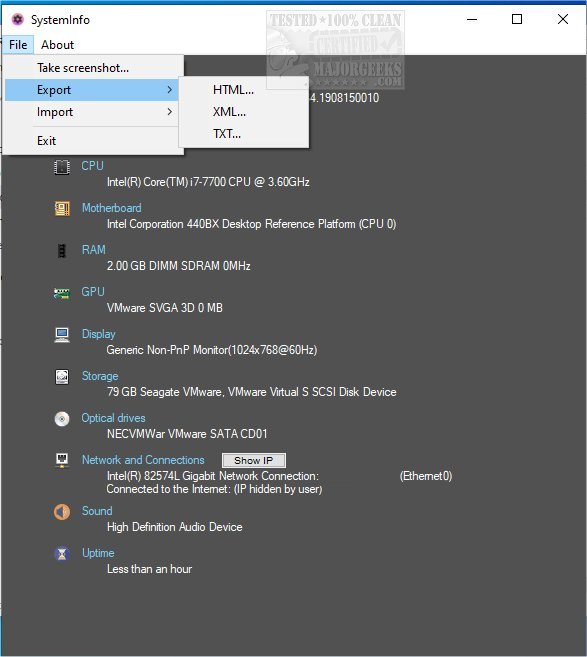Click the CPU chip icon
The image size is (587, 657).
pyautogui.click(x=62, y=167)
